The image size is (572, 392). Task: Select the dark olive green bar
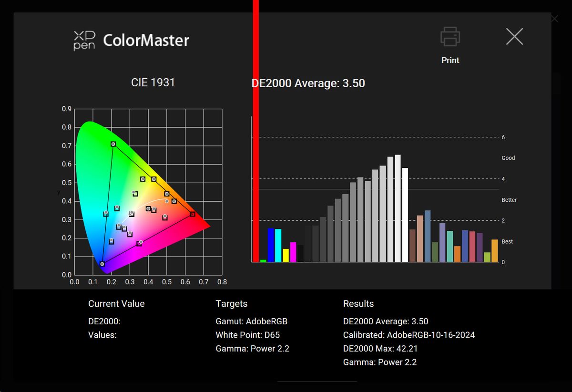435,252
